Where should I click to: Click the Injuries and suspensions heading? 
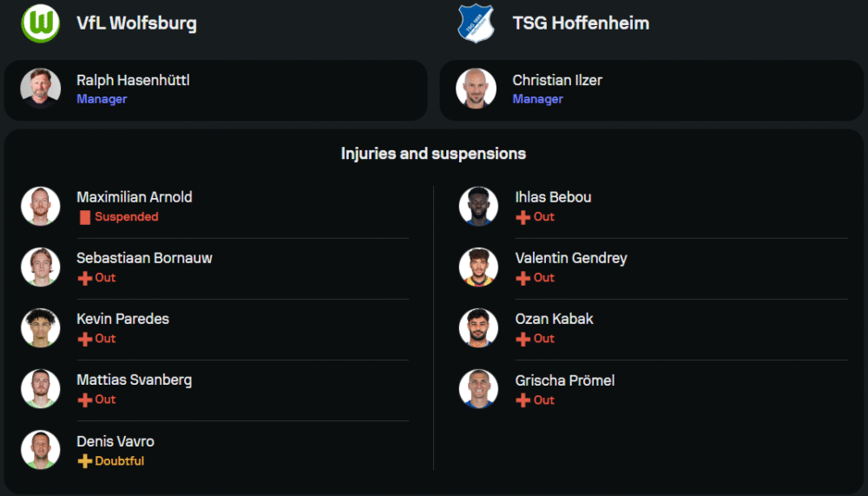point(433,154)
